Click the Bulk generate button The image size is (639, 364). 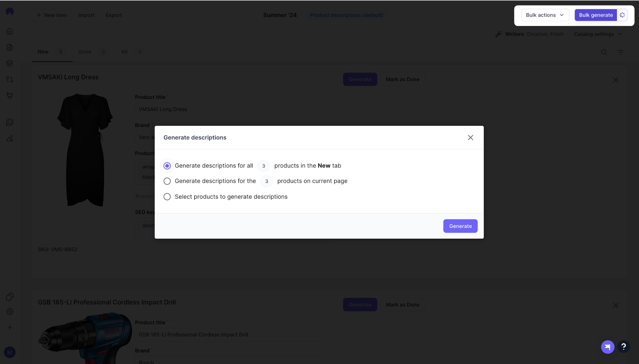point(596,15)
